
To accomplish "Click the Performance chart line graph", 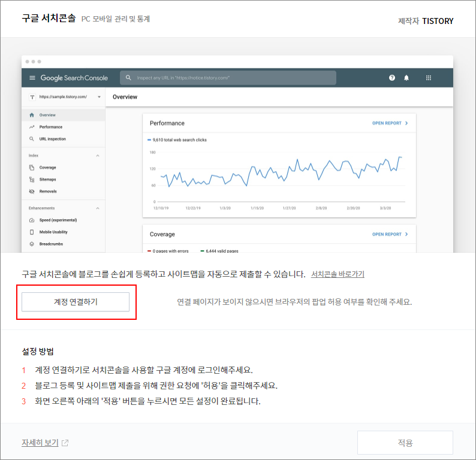I will pyautogui.click(x=281, y=173).
